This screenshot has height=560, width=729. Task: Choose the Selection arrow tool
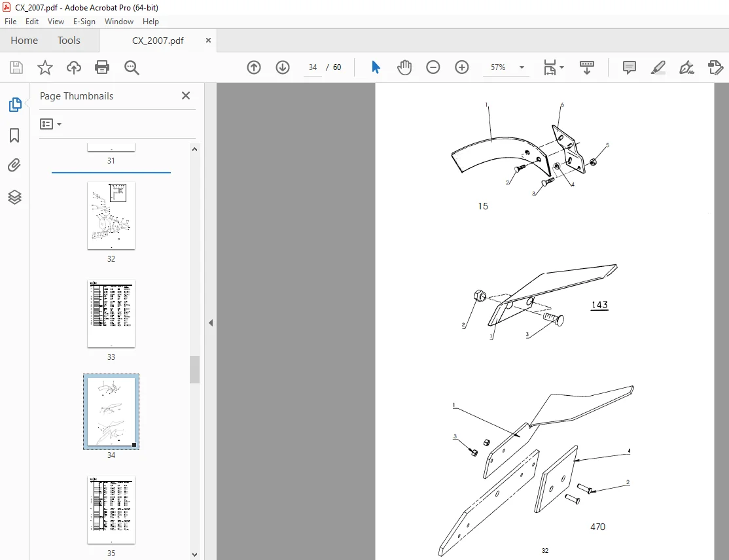click(x=376, y=67)
